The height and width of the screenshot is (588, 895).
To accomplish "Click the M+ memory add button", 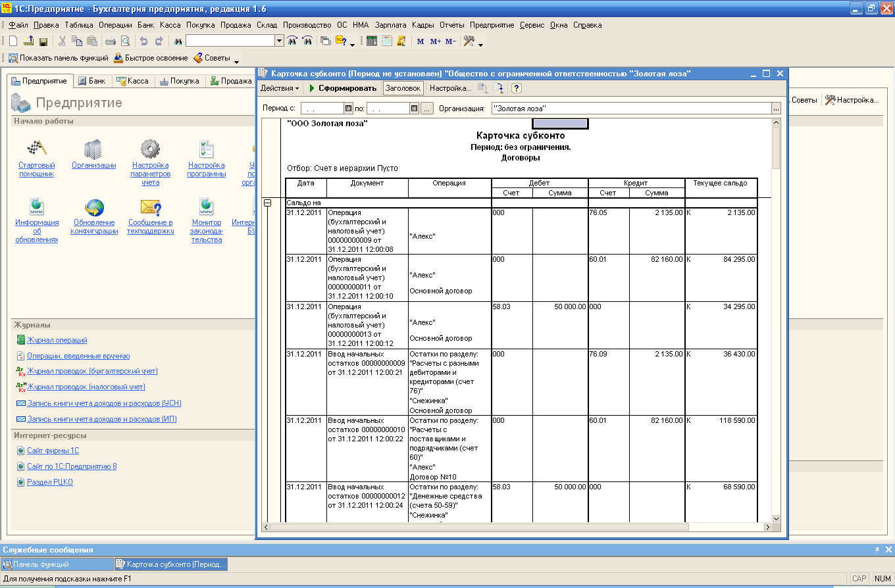I will pyautogui.click(x=436, y=41).
